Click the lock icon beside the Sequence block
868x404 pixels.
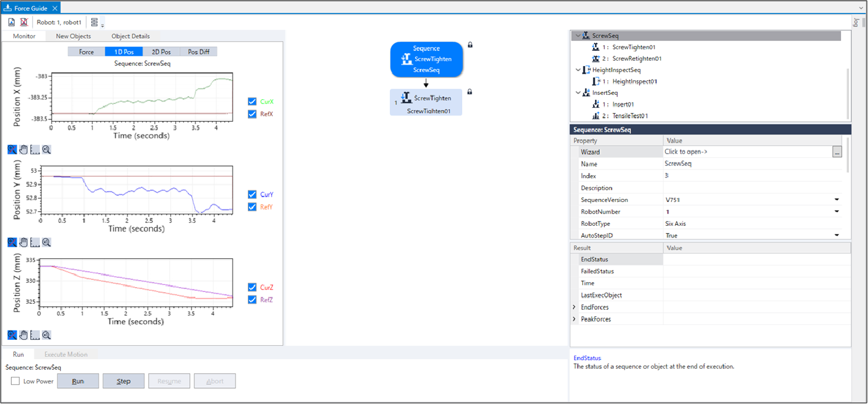point(470,45)
